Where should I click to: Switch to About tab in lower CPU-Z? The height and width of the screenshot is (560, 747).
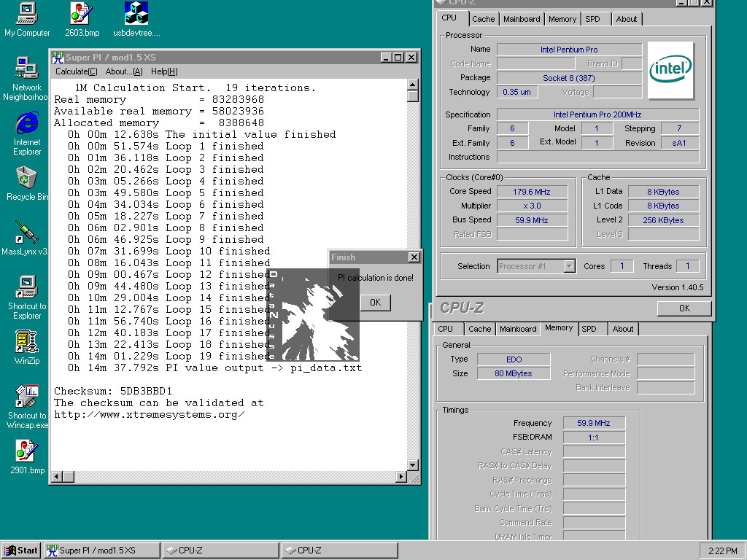point(623,329)
